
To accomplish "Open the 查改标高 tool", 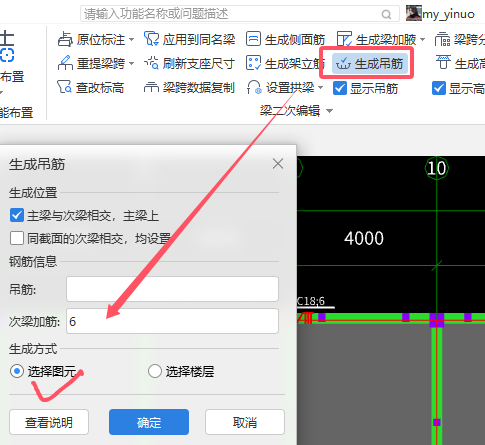I will (90, 88).
